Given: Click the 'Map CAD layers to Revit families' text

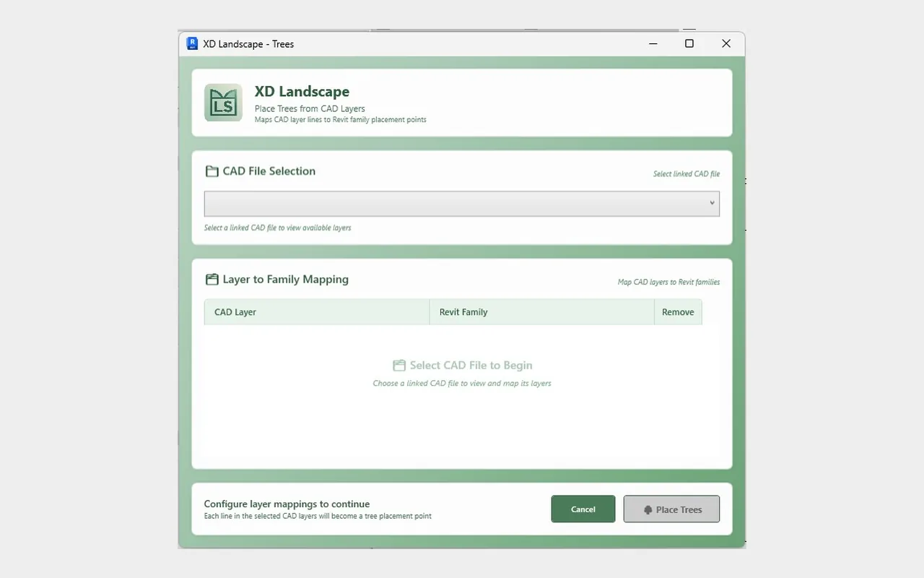Looking at the screenshot, I should [668, 282].
